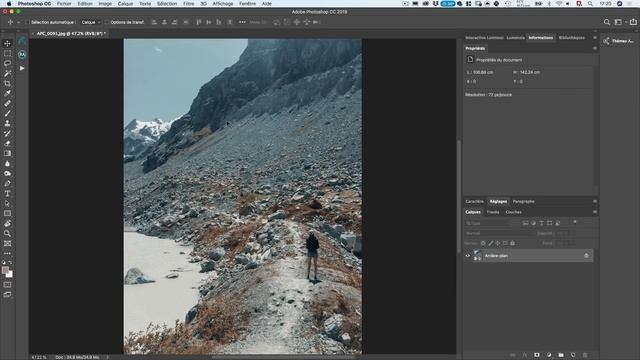Open the Filtre menu

click(x=189, y=4)
